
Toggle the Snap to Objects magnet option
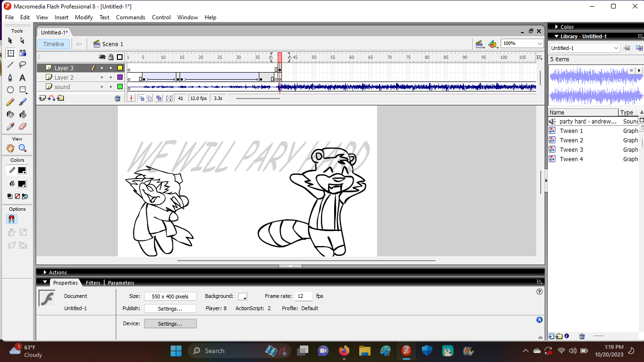click(x=12, y=219)
